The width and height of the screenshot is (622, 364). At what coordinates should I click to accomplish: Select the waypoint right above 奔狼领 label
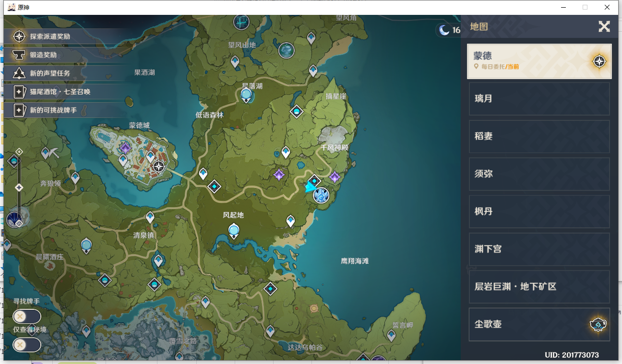75,177
